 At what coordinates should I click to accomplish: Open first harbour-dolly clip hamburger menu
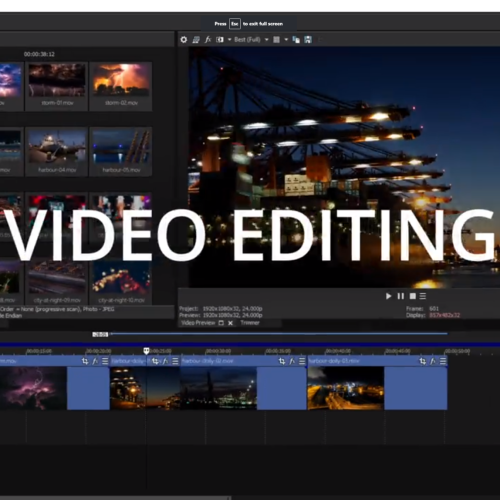[175, 361]
